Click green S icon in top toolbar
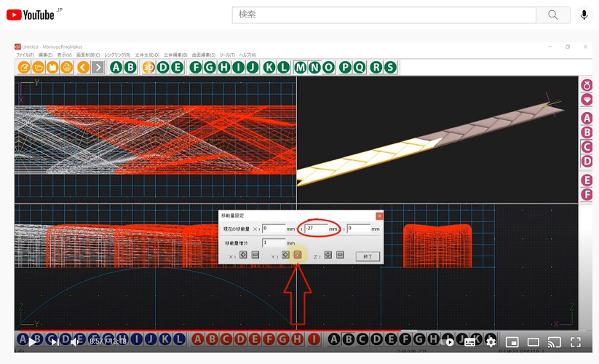Viewport: 599px width, 364px height. (x=390, y=68)
